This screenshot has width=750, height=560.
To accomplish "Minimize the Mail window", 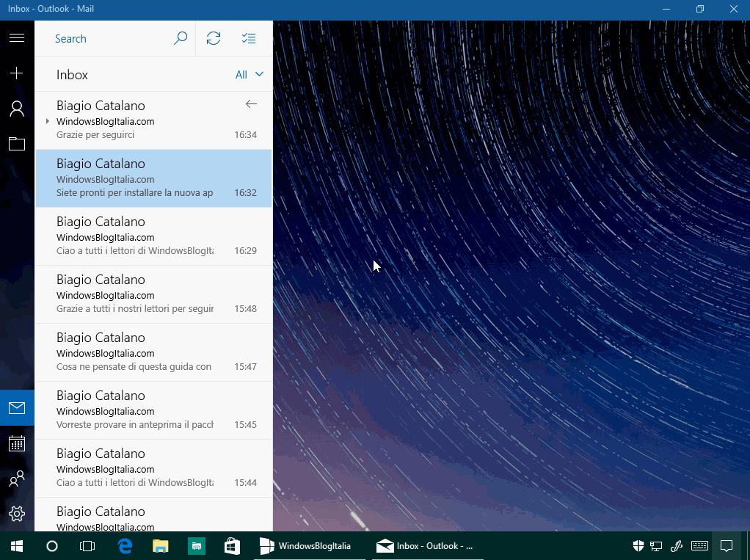I will point(666,9).
